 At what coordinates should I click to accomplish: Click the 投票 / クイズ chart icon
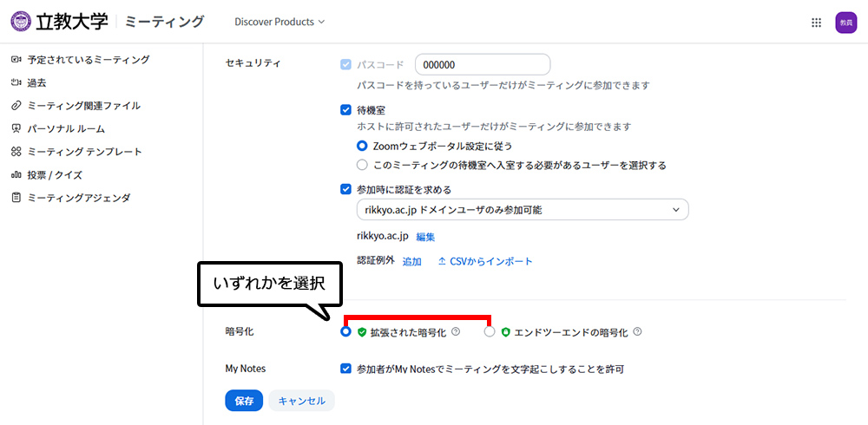click(x=16, y=175)
